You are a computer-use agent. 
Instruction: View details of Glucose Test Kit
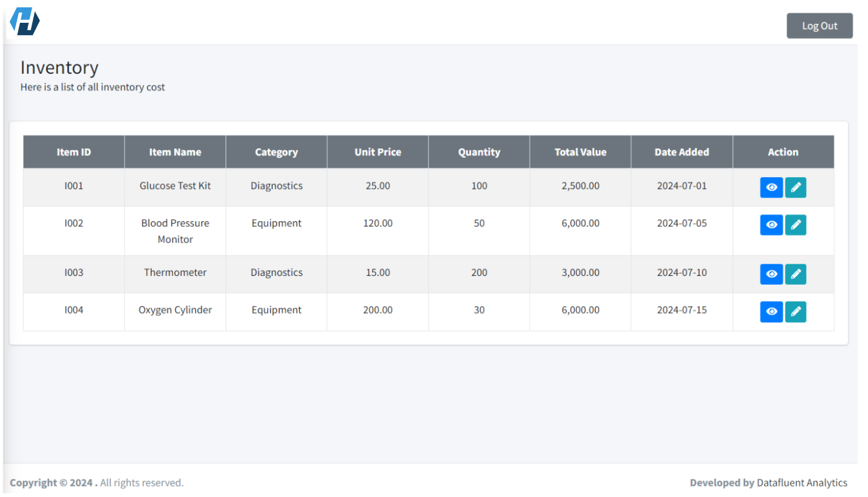tap(771, 187)
